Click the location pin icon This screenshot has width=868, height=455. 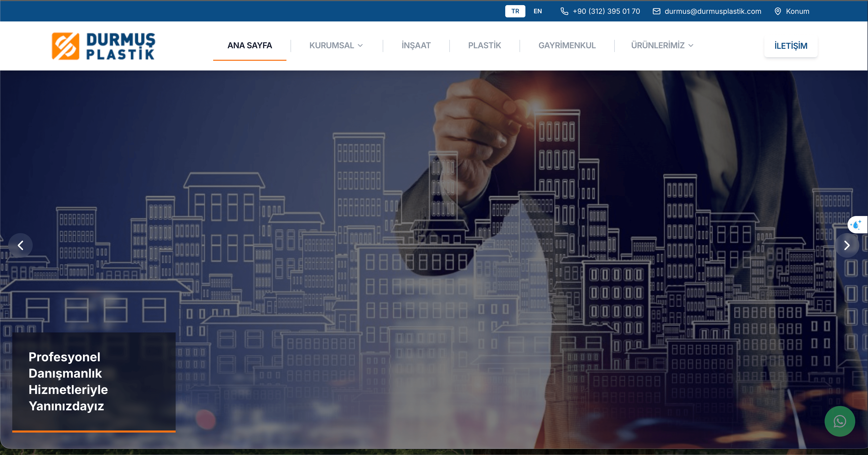pos(778,11)
